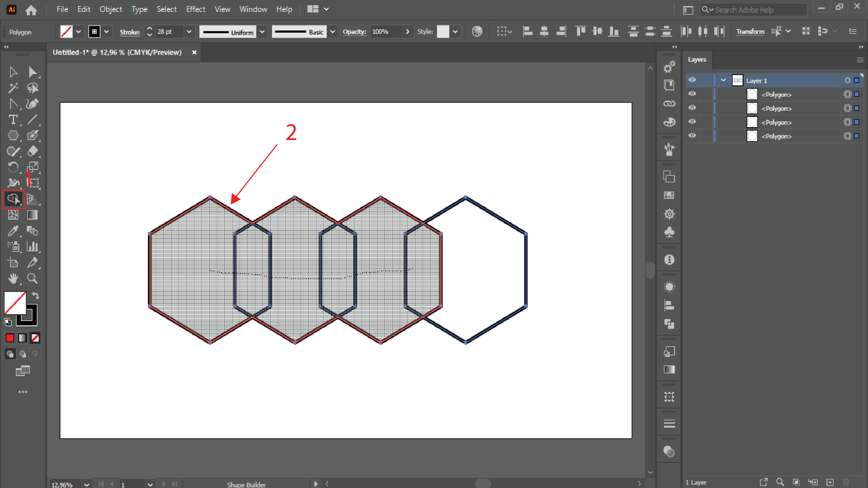The image size is (868, 488).
Task: Select the Zoom tool
Action: 32,278
